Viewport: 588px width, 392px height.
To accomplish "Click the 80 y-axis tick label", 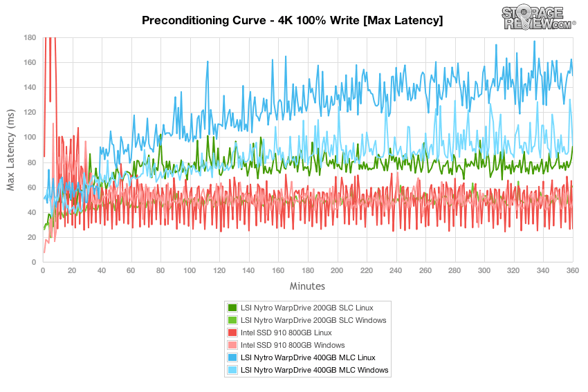I will pyautogui.click(x=33, y=162).
